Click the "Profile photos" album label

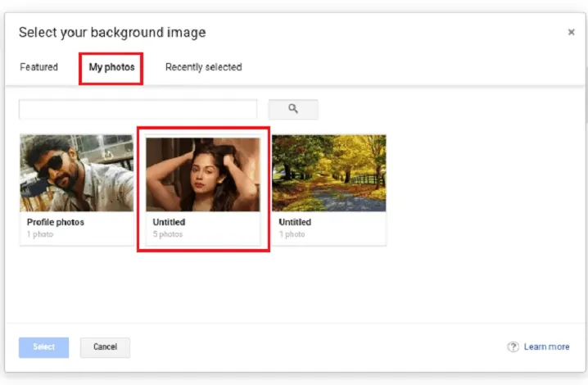(56, 222)
